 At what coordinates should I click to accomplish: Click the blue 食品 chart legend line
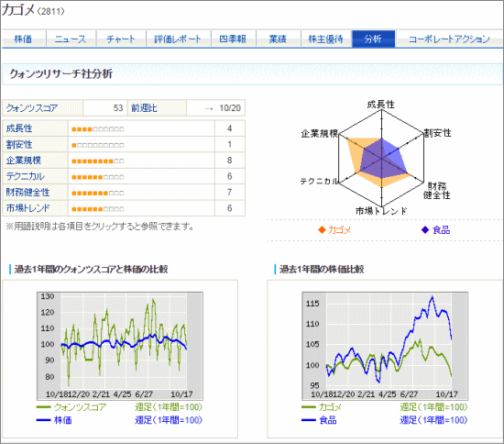click(x=309, y=420)
